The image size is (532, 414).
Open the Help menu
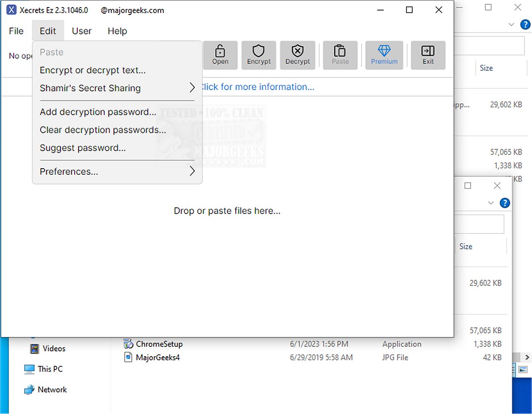pos(117,31)
